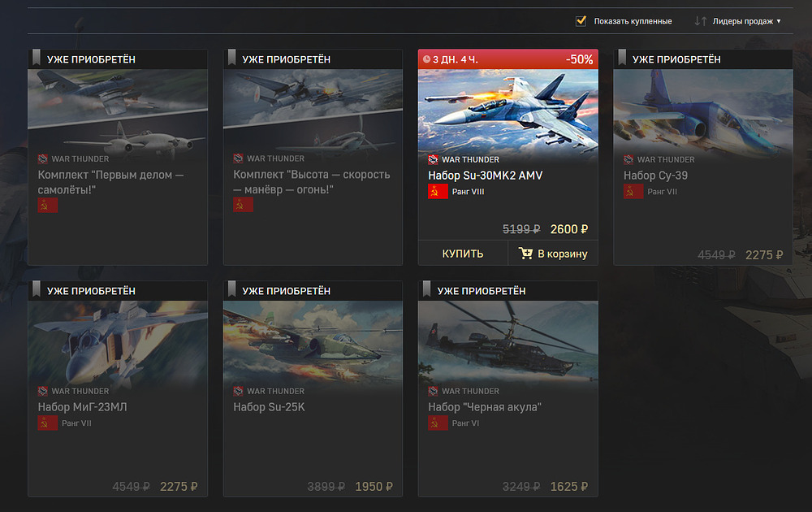Click the bookmark ribbon icon on Su-25K card
The width and height of the screenshot is (812, 512).
[231, 289]
